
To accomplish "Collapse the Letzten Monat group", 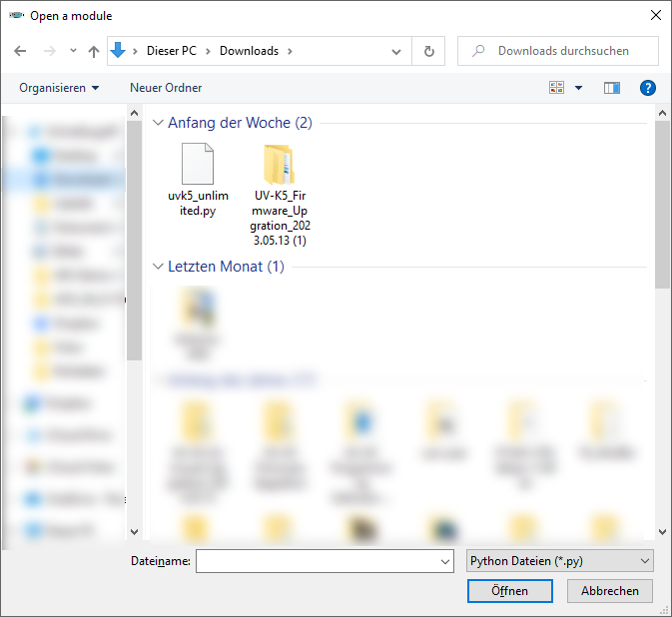I will point(158,267).
